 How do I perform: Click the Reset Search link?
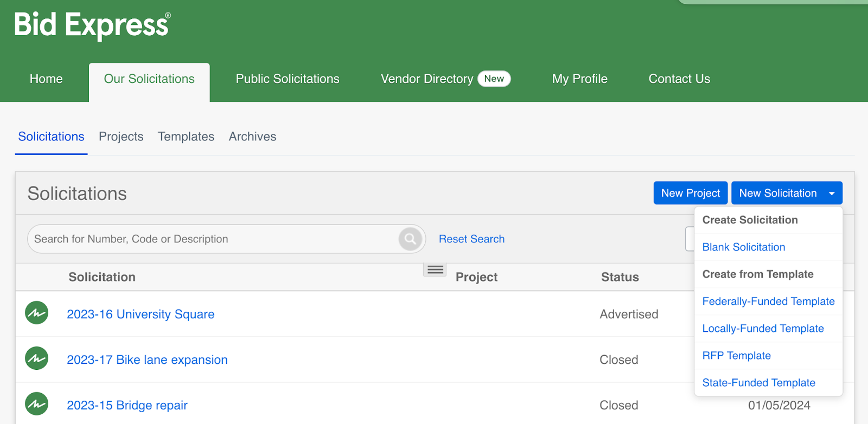pyautogui.click(x=471, y=239)
